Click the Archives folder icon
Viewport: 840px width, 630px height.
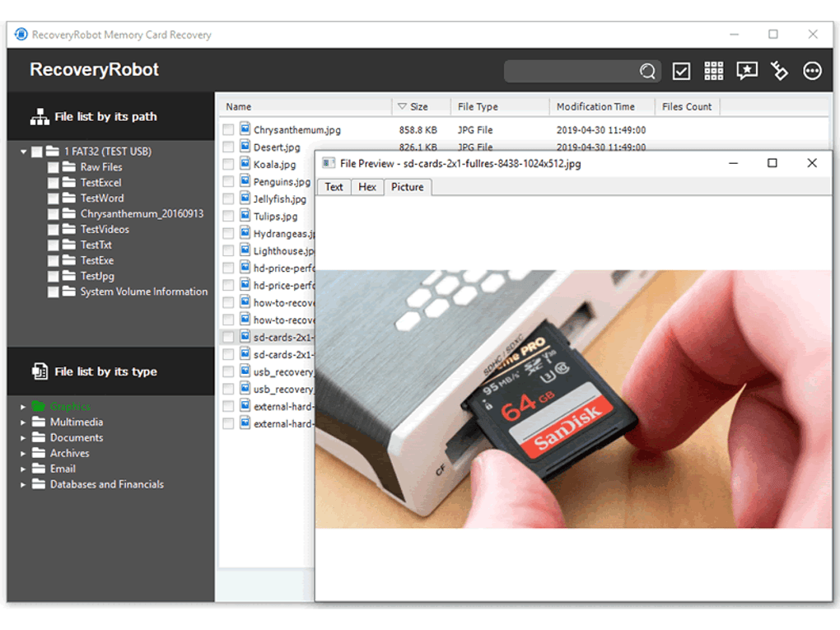[39, 453]
